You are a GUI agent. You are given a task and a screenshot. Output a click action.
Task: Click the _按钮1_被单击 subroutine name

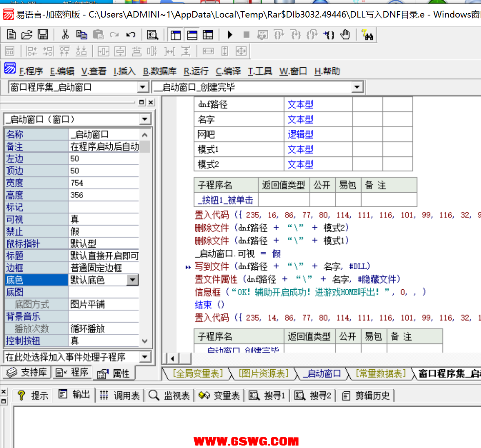click(x=225, y=200)
